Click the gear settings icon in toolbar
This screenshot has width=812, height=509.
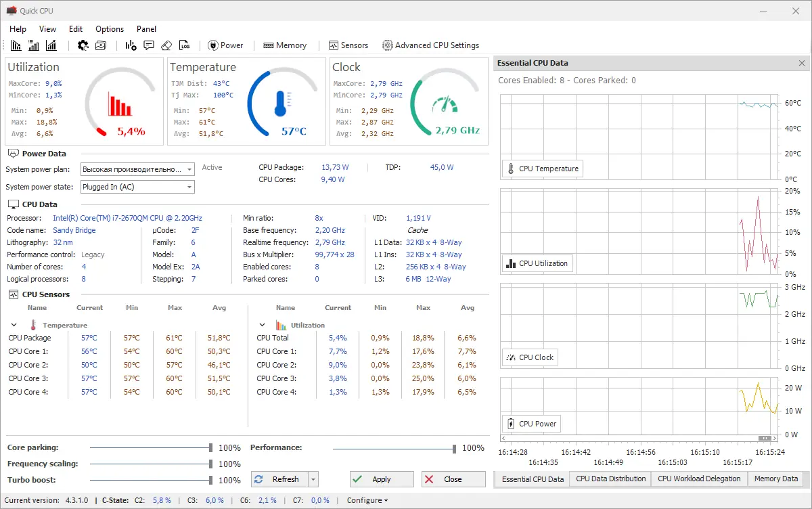83,45
